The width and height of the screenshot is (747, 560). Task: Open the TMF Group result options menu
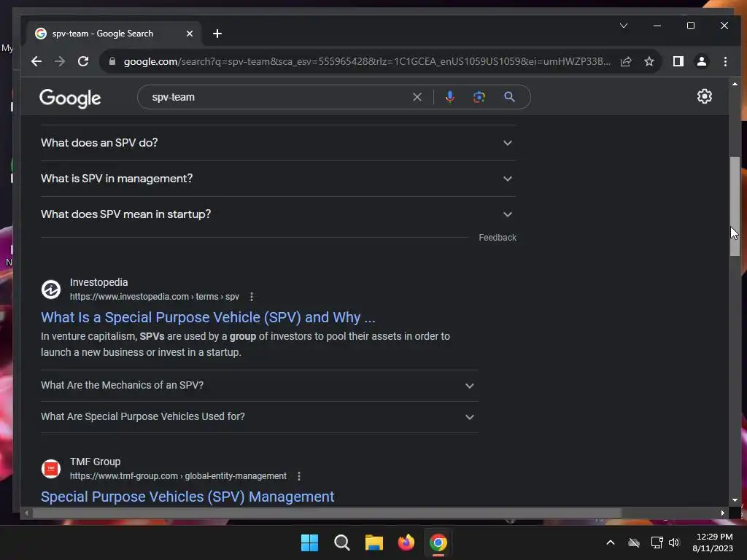pos(298,476)
